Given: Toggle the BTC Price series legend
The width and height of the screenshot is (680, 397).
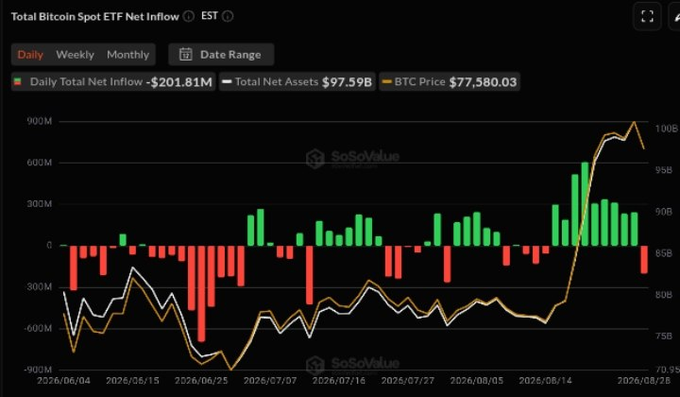Looking at the screenshot, I should click(x=449, y=82).
